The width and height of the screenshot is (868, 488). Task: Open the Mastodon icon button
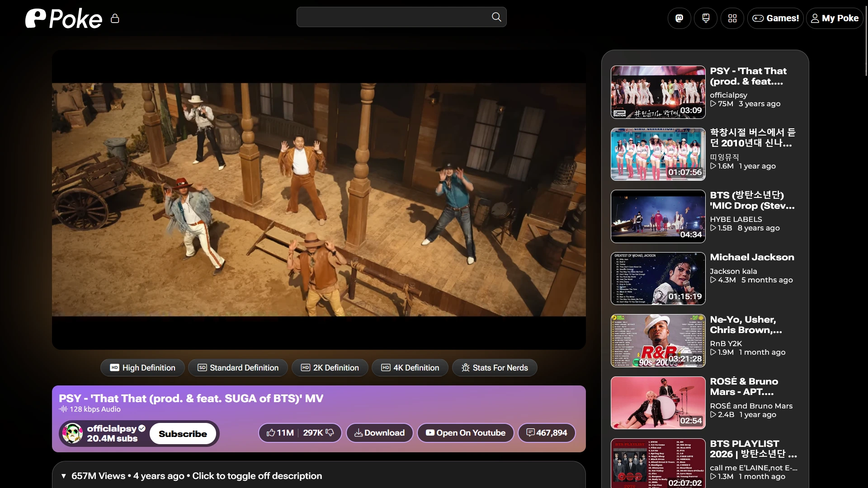click(679, 19)
